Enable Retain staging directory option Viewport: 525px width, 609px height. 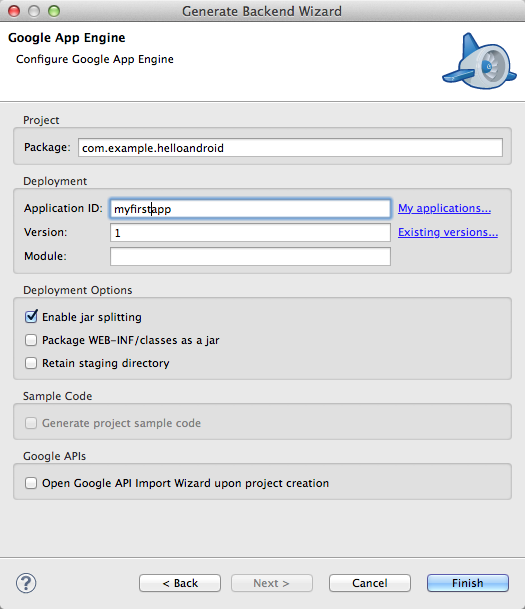pos(31,363)
